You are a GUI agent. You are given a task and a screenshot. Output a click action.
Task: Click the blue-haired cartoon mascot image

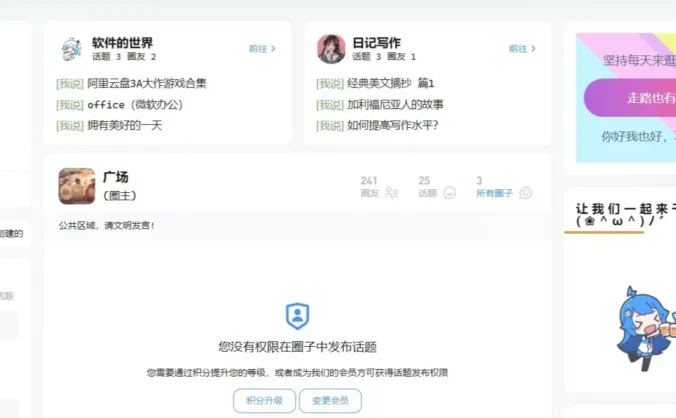pyautogui.click(x=645, y=328)
